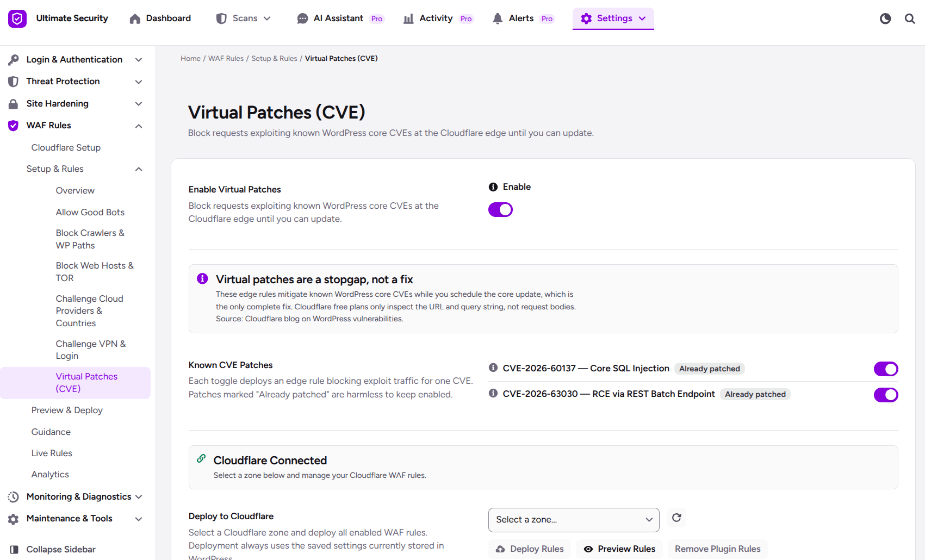Open the Select a zone dropdown
This screenshot has height=560, width=925.
click(574, 520)
